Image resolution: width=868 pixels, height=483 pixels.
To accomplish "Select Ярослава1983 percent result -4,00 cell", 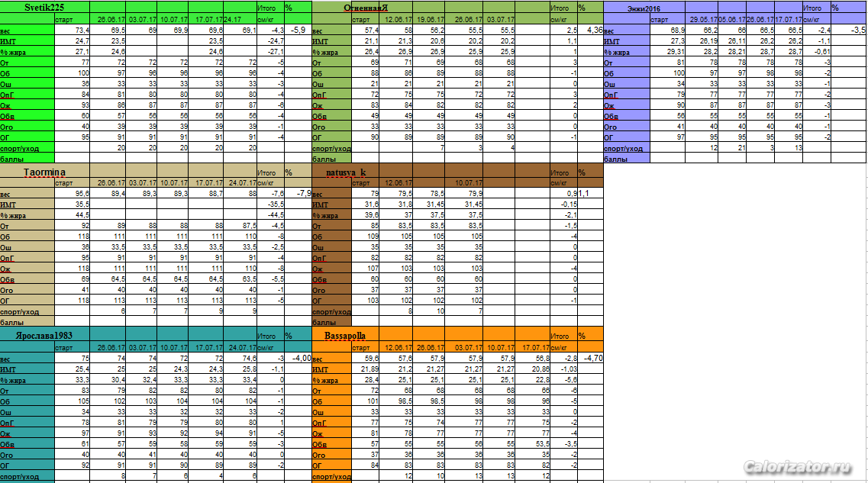I will [x=298, y=358].
